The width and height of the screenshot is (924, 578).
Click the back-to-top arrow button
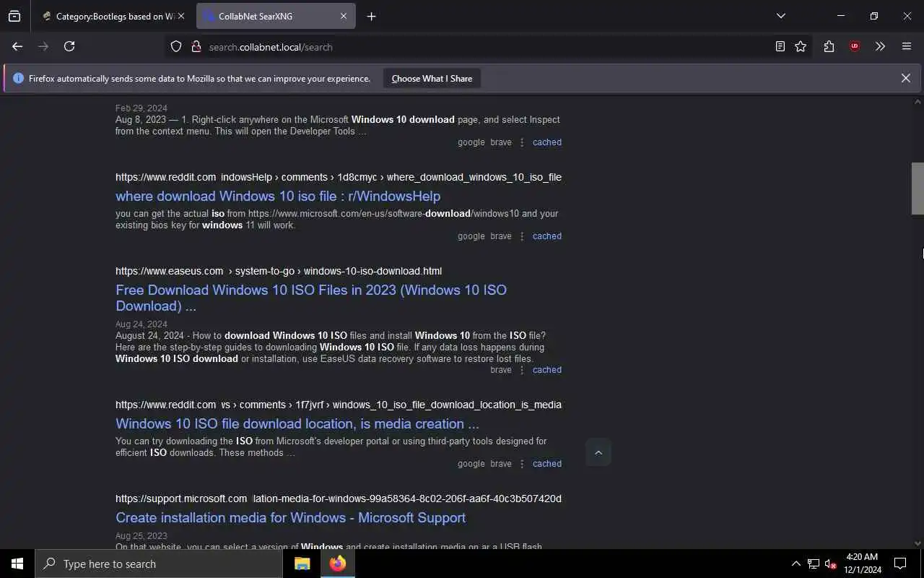pos(598,452)
